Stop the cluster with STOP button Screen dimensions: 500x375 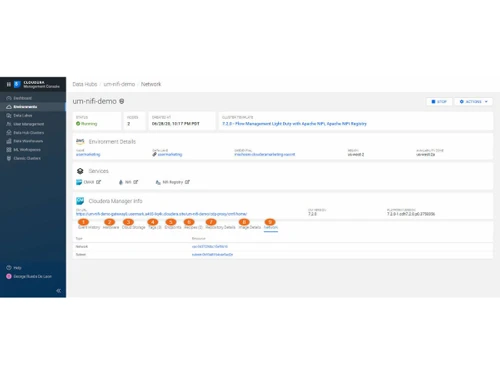pyautogui.click(x=439, y=102)
